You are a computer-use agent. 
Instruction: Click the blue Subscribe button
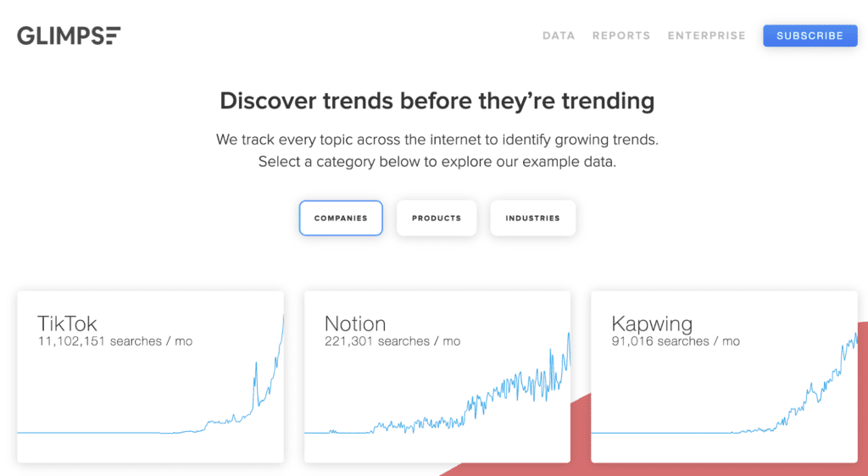click(810, 36)
